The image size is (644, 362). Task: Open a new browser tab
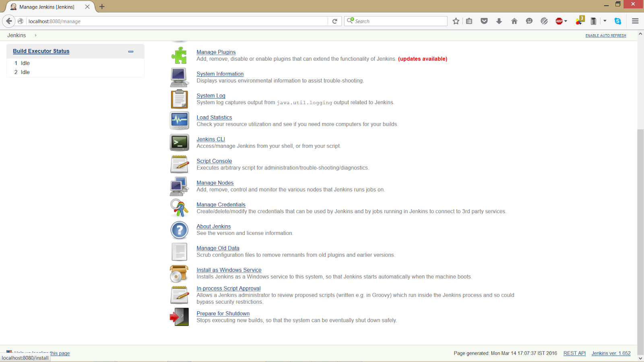click(x=102, y=6)
